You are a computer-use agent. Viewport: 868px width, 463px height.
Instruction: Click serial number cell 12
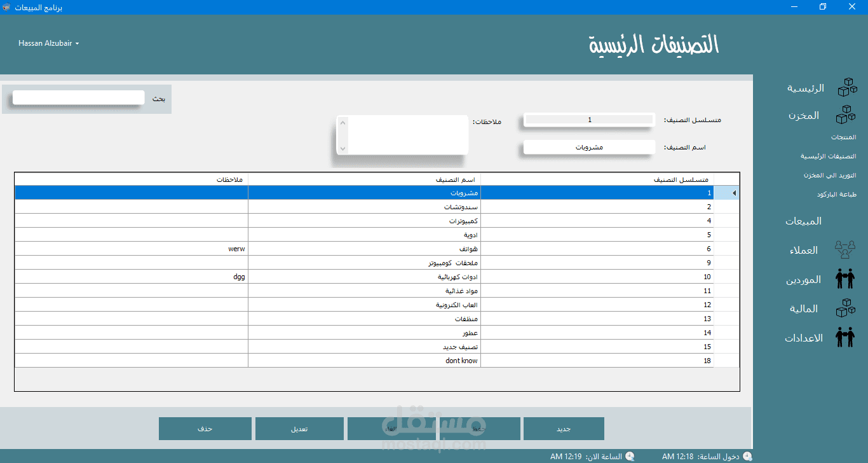pos(597,305)
